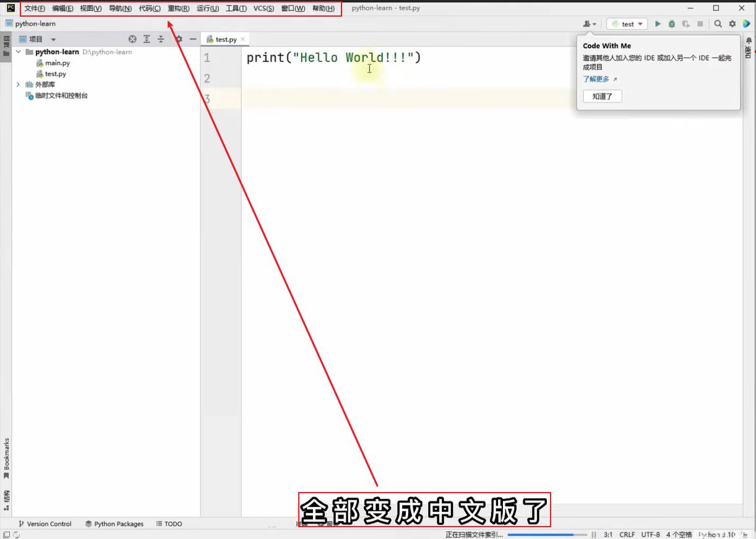Screen dimensions: 756x539
Task: Click the locate target icon in project panel
Action: pos(132,39)
